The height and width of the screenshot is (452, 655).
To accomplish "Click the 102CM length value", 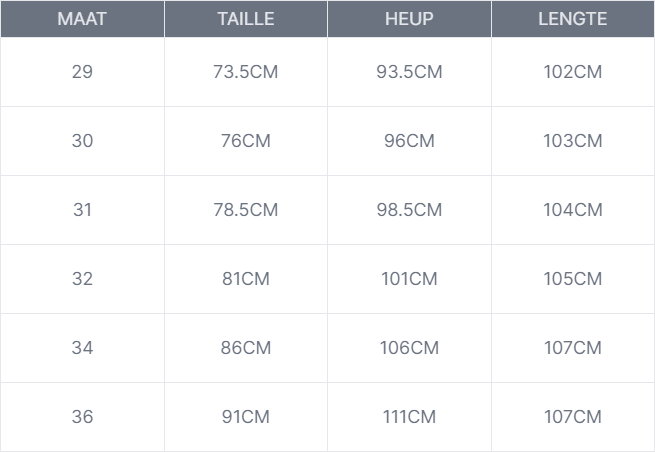I will (x=572, y=72).
